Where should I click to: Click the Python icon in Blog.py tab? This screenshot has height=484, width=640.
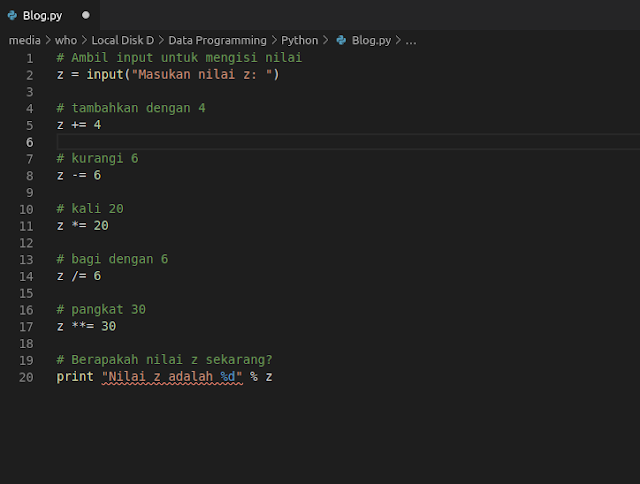pyautogui.click(x=12, y=16)
